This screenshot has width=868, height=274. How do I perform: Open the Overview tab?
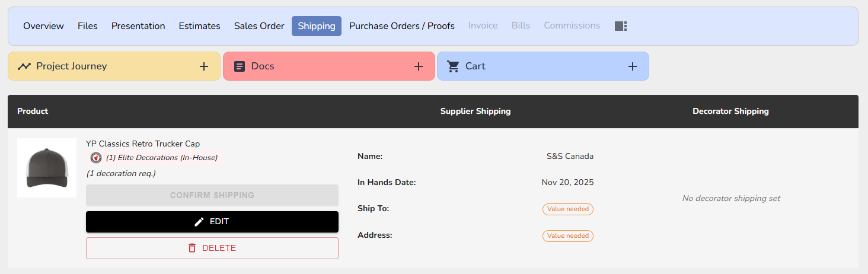coord(43,26)
